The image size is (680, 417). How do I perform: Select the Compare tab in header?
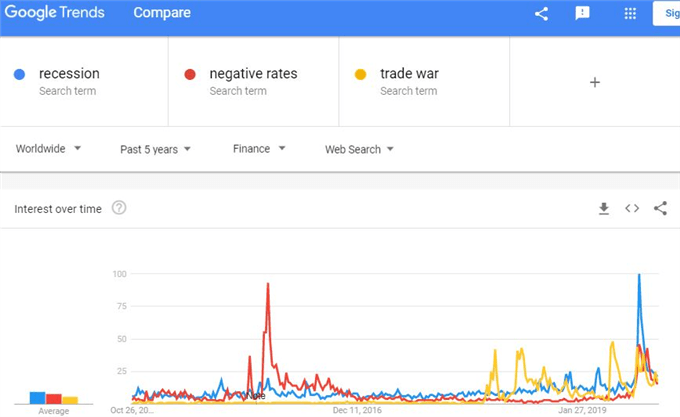tap(162, 13)
